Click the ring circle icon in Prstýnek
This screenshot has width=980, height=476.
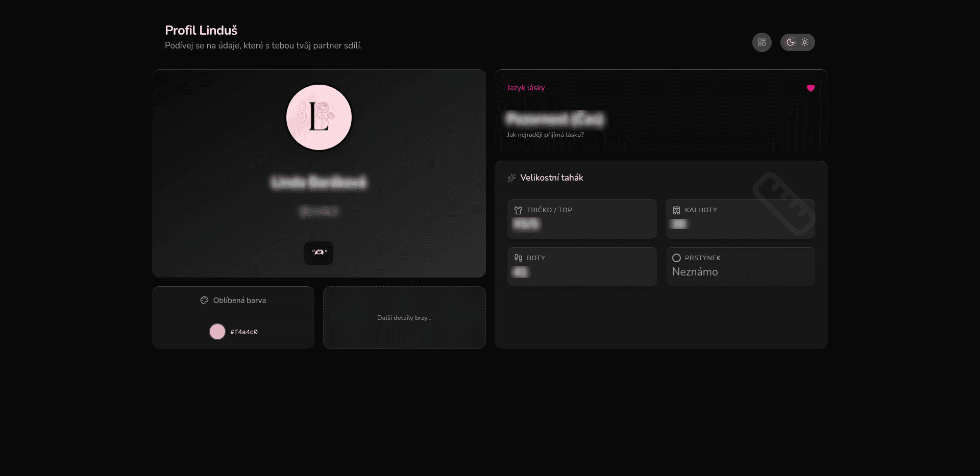coord(677,258)
